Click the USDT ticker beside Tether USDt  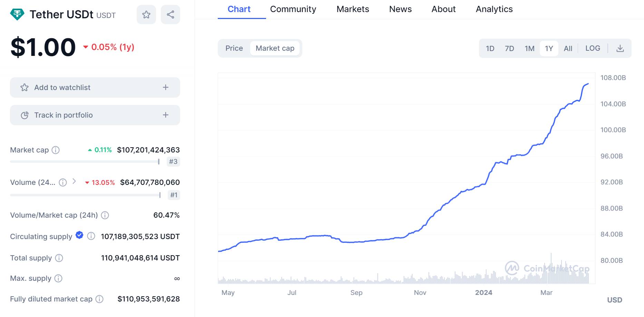[106, 16]
